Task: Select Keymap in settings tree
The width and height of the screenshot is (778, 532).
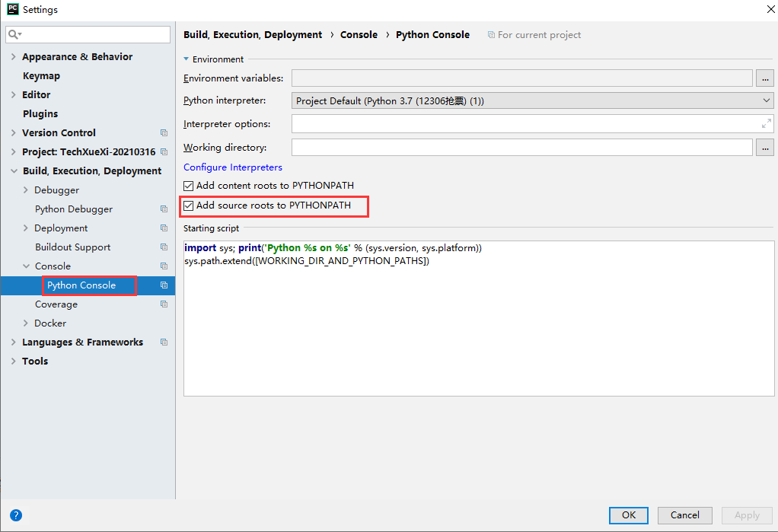Action: pyautogui.click(x=41, y=76)
